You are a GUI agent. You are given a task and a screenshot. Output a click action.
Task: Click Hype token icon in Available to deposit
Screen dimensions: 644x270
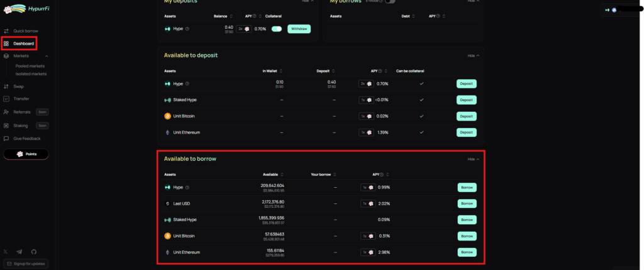(x=167, y=84)
